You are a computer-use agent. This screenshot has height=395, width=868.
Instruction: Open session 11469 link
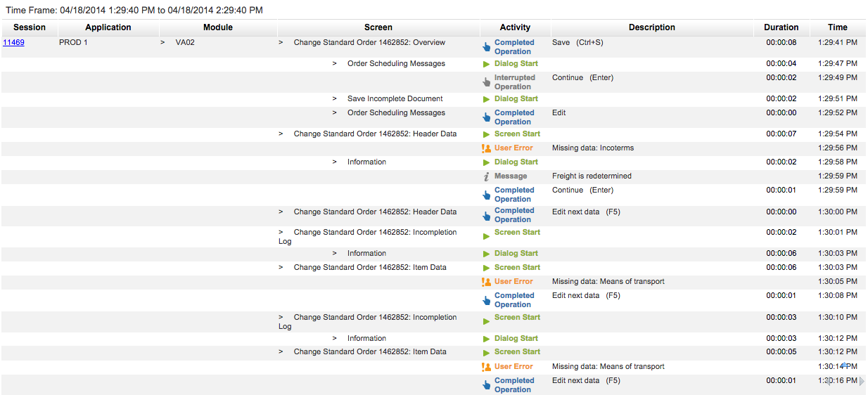click(14, 43)
